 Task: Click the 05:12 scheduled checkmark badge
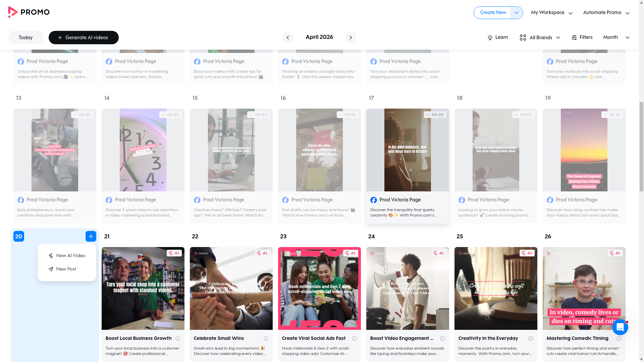612,115
